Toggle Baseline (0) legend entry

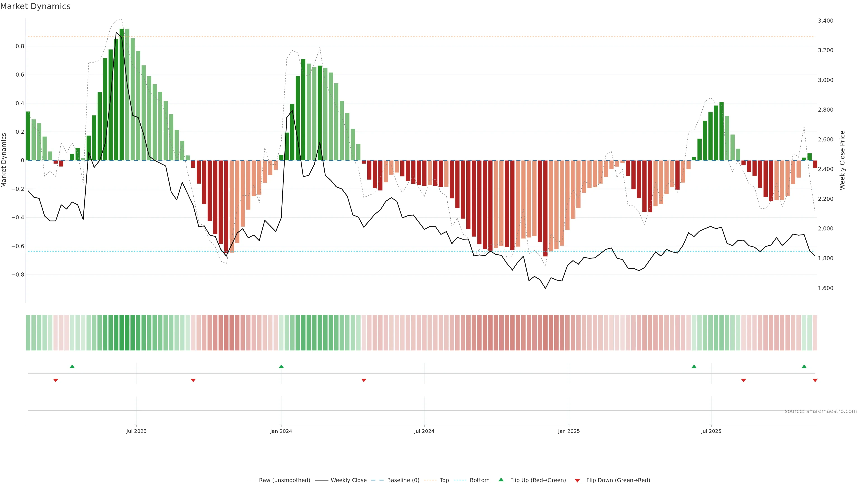pos(403,480)
